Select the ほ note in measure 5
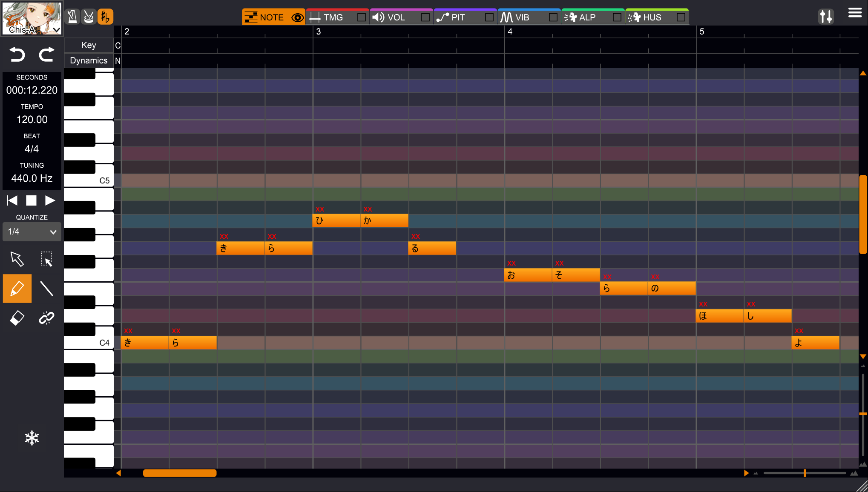 pyautogui.click(x=720, y=315)
